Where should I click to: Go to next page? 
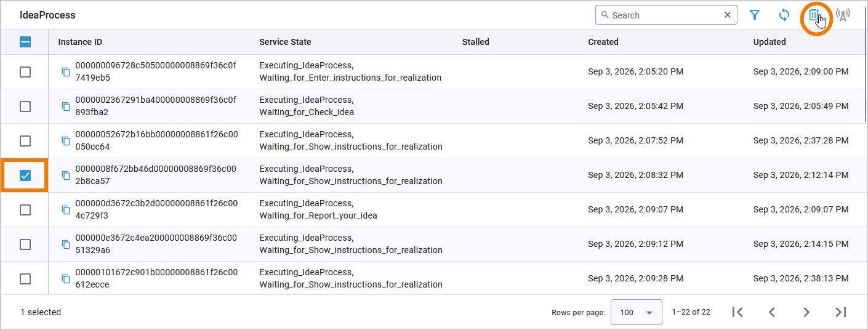[x=806, y=312]
